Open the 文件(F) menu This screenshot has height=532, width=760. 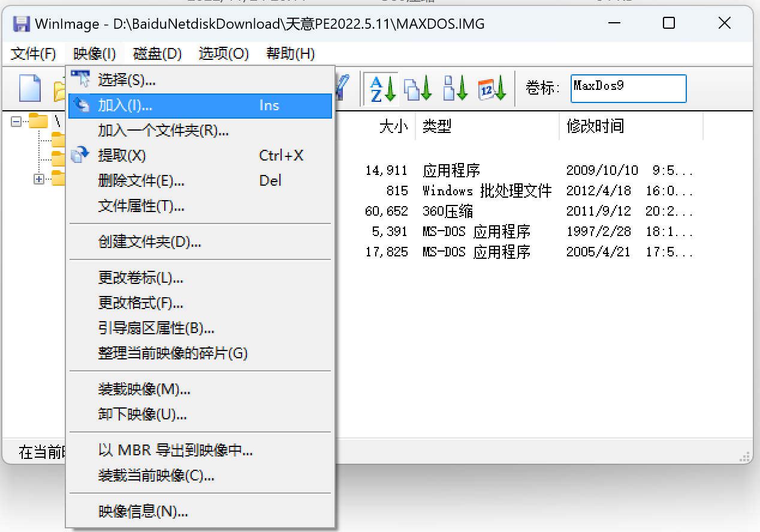(x=34, y=54)
